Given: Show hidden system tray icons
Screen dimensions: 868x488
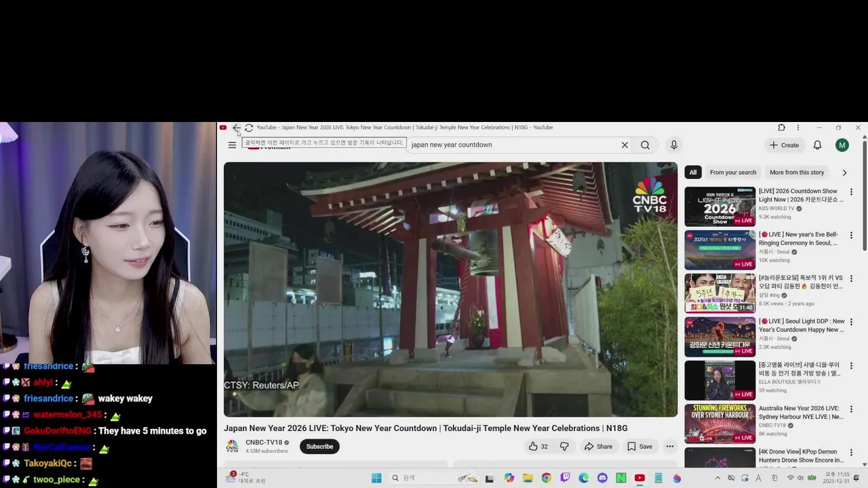Looking at the screenshot, I should 718,478.
